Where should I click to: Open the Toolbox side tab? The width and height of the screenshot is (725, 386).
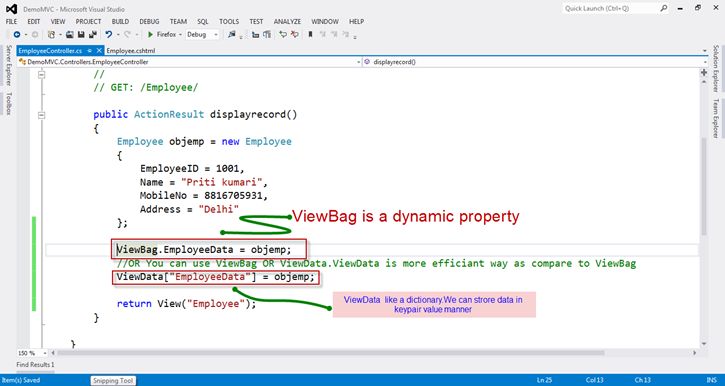tap(8, 103)
